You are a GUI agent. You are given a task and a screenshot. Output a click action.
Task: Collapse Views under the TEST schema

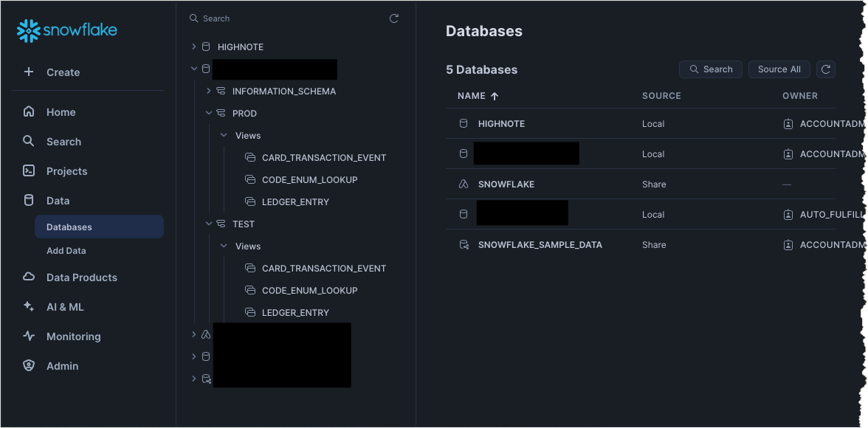pos(224,246)
